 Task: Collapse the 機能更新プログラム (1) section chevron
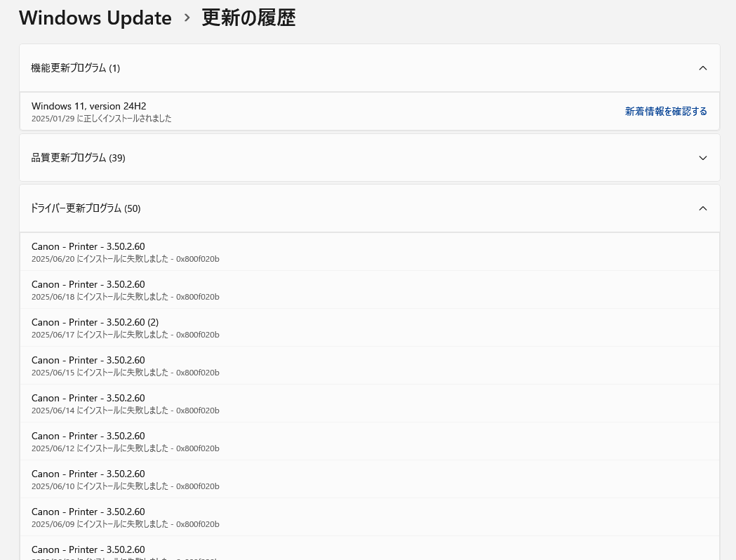(x=703, y=68)
